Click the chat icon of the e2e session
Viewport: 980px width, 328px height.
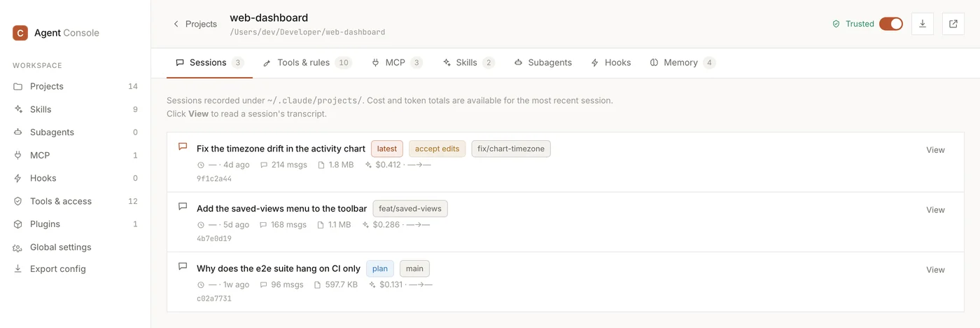click(x=183, y=266)
